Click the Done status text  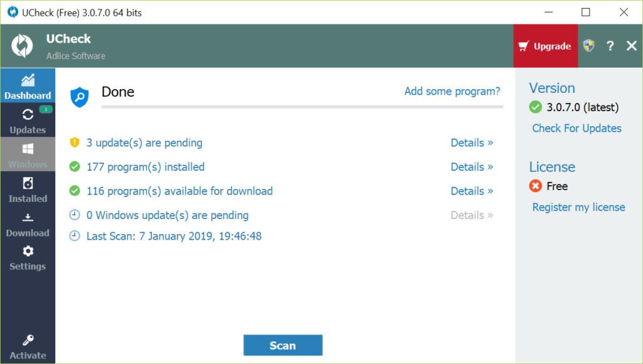pyautogui.click(x=117, y=92)
